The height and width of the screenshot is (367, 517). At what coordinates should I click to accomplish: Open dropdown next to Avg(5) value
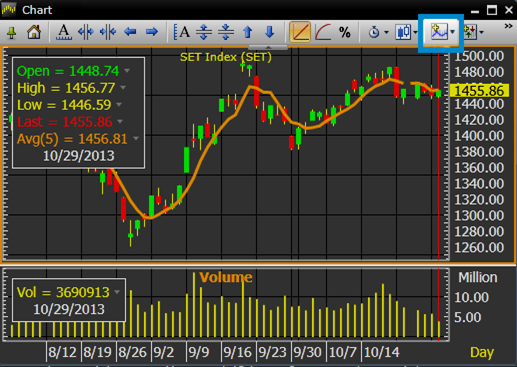coord(136,138)
